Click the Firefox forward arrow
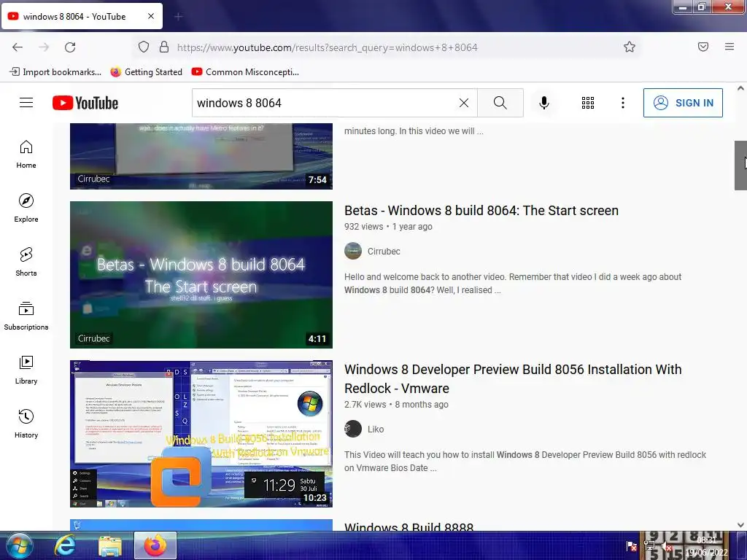 44,47
